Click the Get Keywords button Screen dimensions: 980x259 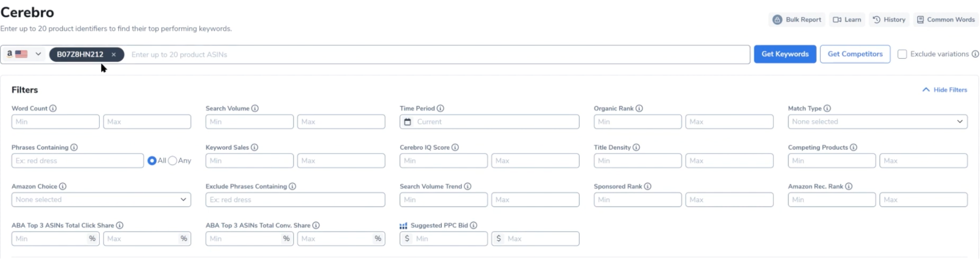785,54
